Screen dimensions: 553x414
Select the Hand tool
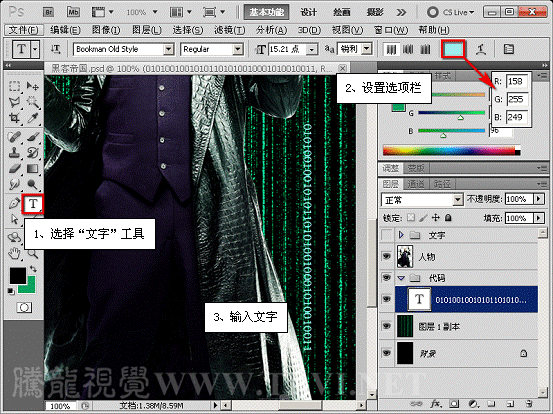click(x=14, y=253)
